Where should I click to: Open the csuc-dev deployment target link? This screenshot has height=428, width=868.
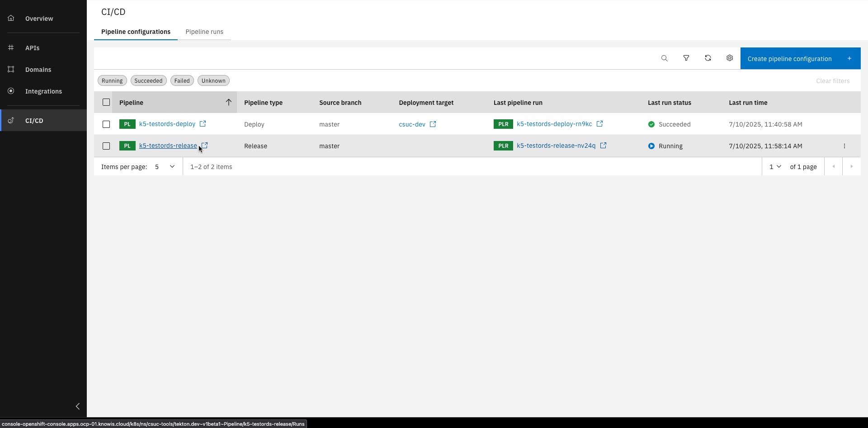[412, 124]
